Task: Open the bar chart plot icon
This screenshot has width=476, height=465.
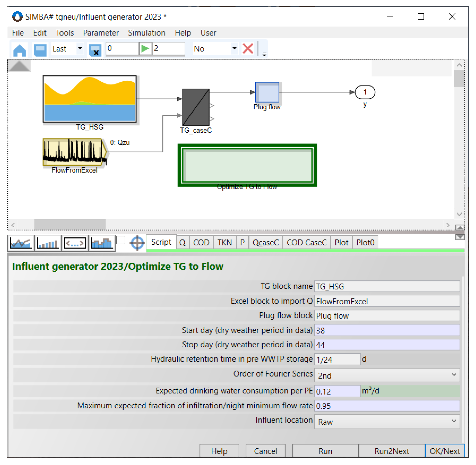Action: pyautogui.click(x=48, y=243)
